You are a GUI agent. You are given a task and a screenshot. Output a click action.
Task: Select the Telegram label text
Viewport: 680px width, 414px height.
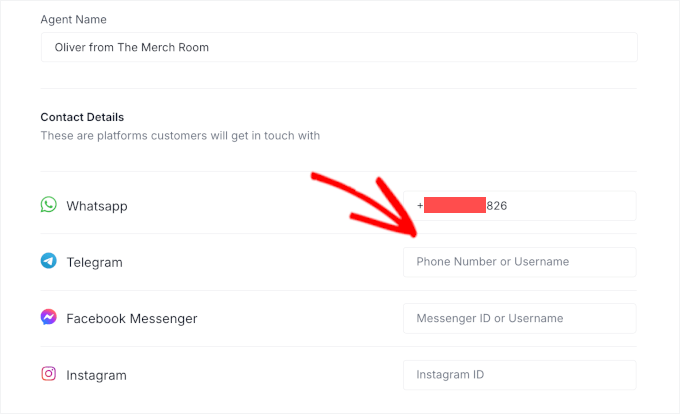point(94,262)
